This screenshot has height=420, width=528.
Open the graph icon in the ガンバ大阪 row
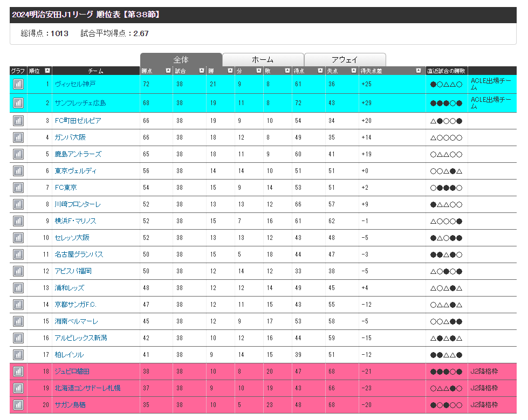click(18, 137)
